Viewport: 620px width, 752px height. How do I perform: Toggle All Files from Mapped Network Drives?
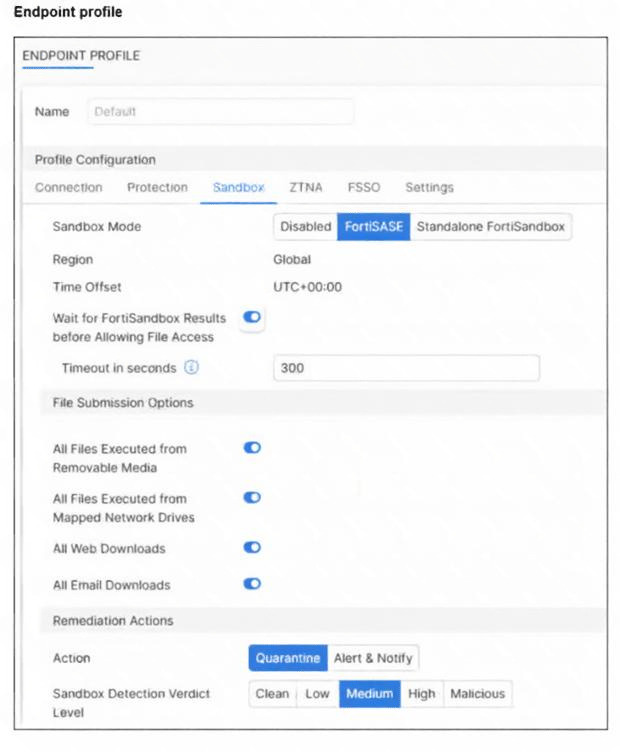point(252,497)
